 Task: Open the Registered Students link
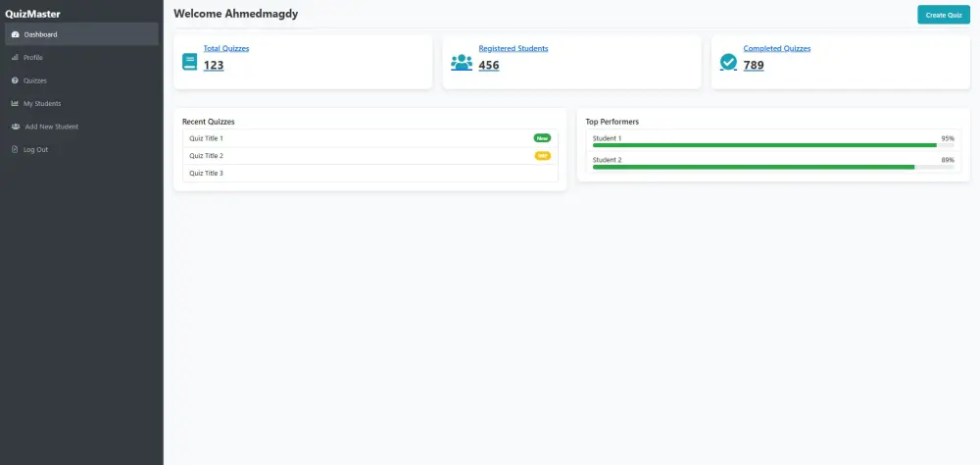click(x=514, y=48)
